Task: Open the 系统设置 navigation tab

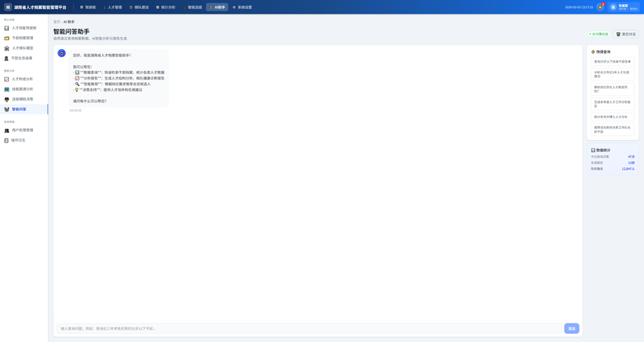Action: (x=242, y=7)
